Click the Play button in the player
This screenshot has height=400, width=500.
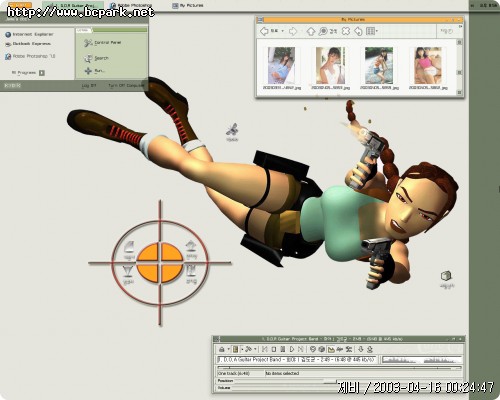pyautogui.click(x=292, y=349)
